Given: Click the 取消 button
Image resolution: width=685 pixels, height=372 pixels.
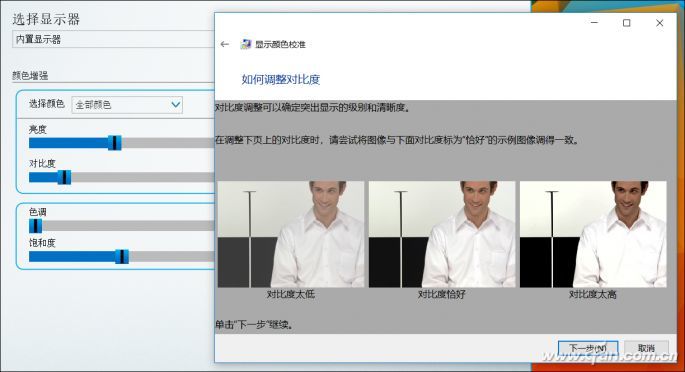Looking at the screenshot, I should 646,348.
